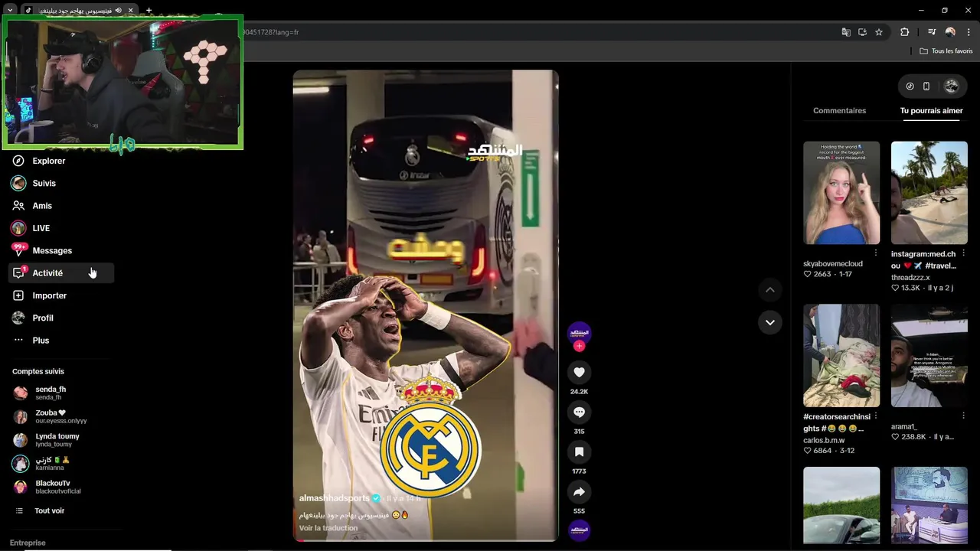Screen dimensions: 980x551
Task: Open the tab search dropdown arrow
Action: (x=10, y=10)
